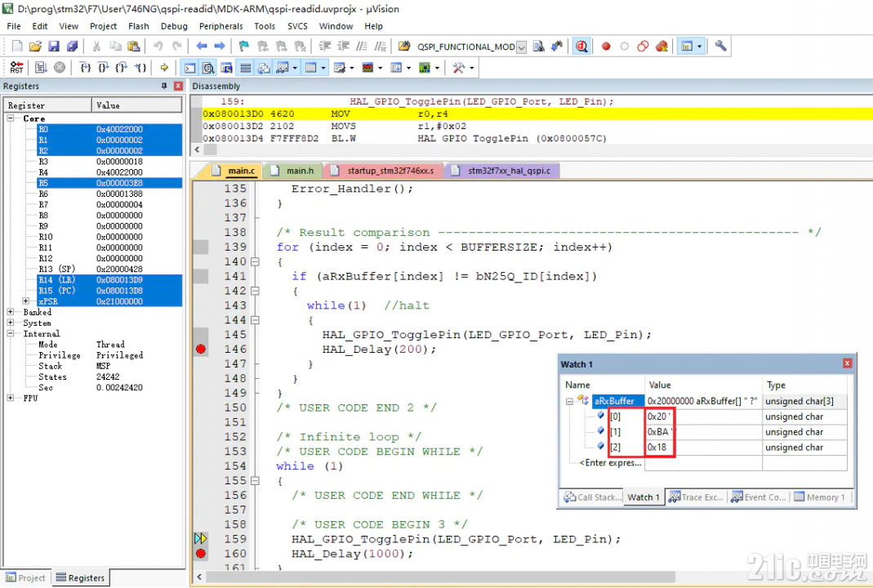Click the Save All icon
The image size is (873, 588).
coord(72,47)
